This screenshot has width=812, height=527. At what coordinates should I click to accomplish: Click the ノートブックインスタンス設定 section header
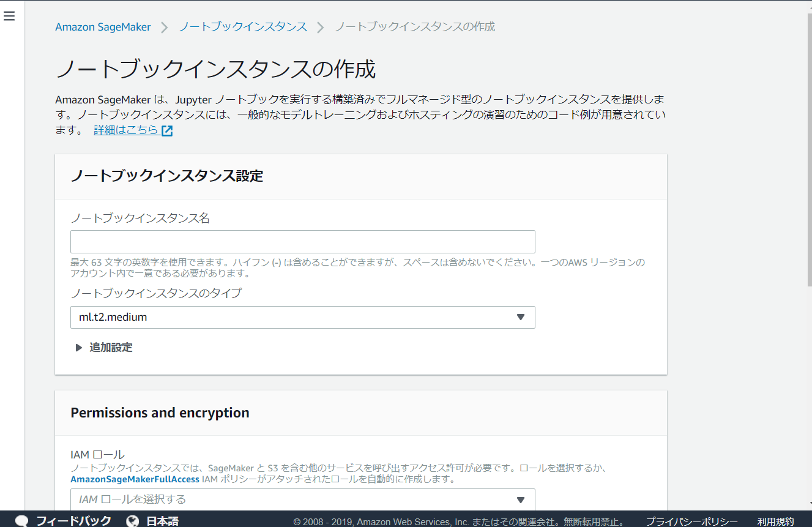[167, 176]
